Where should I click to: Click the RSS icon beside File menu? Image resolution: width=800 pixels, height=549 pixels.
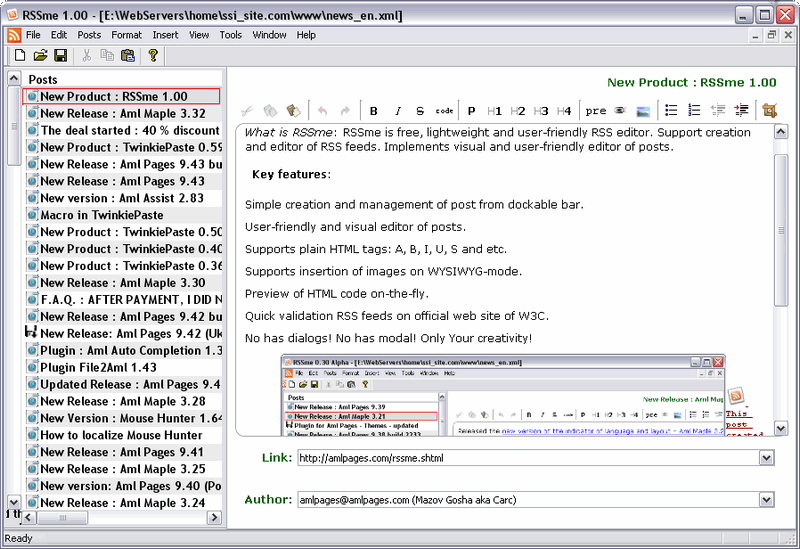tap(14, 35)
